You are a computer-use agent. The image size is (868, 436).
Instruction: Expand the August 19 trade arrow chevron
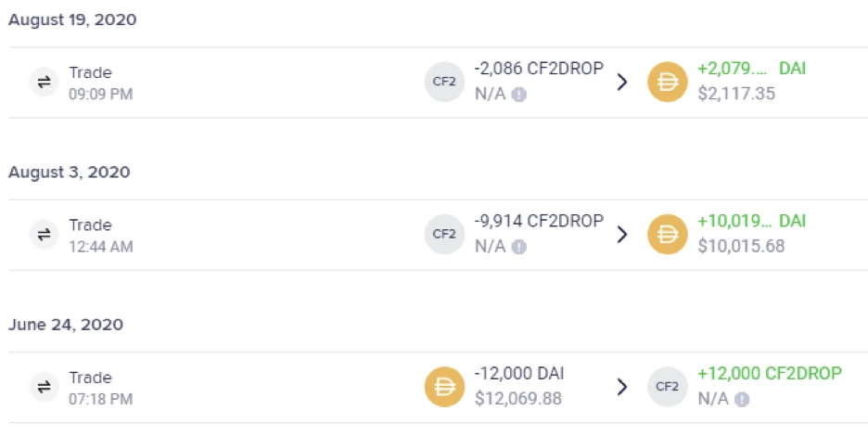(x=623, y=82)
